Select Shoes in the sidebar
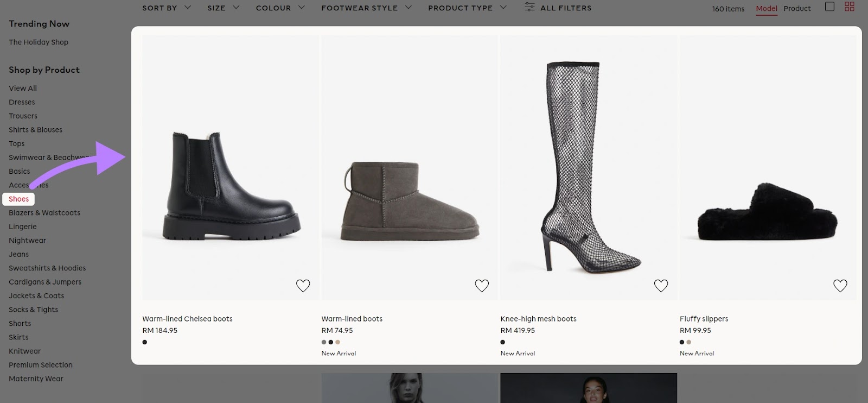The image size is (868, 403). pyautogui.click(x=18, y=199)
